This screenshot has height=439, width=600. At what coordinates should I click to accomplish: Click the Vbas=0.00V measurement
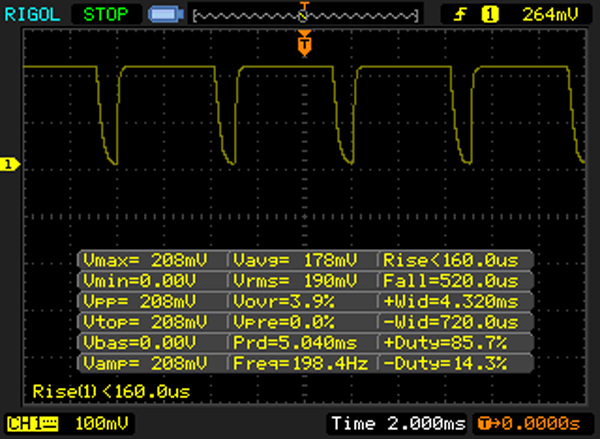tap(139, 342)
